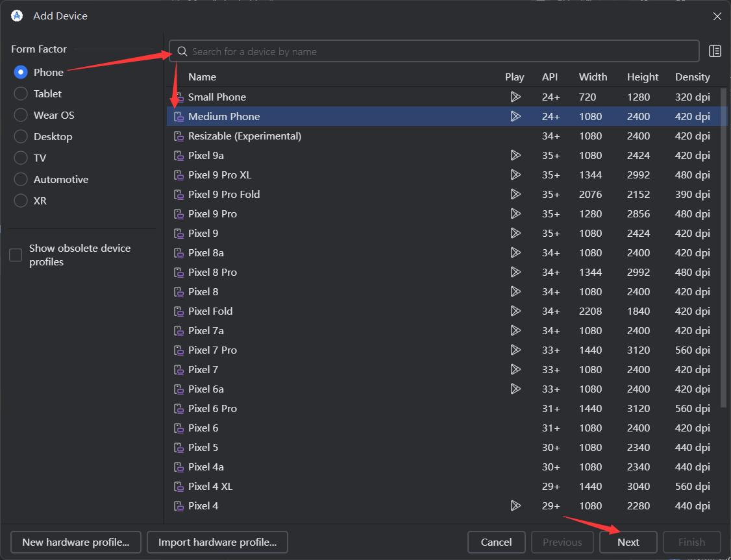Select the Small Phone row name

coord(217,97)
